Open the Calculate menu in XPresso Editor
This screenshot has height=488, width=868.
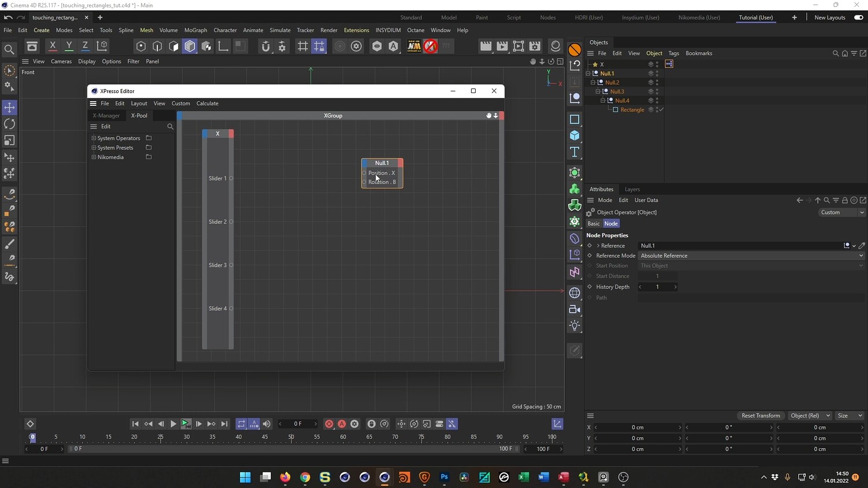point(207,103)
